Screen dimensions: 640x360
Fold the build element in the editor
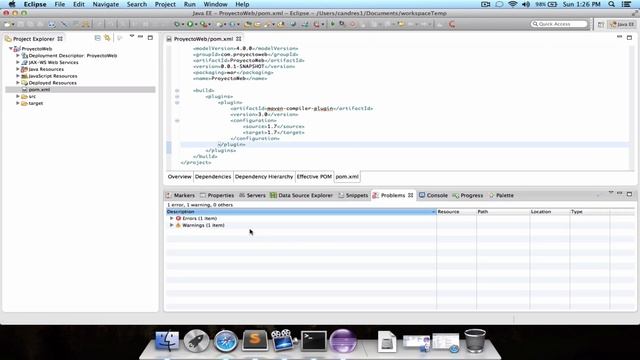177,91
